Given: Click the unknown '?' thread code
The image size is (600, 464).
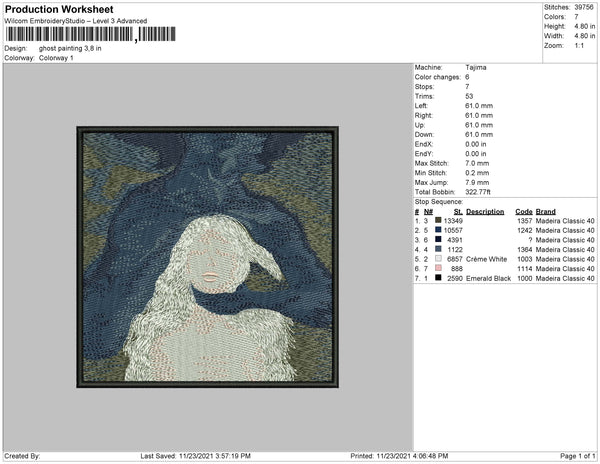Looking at the screenshot, I should [530, 240].
